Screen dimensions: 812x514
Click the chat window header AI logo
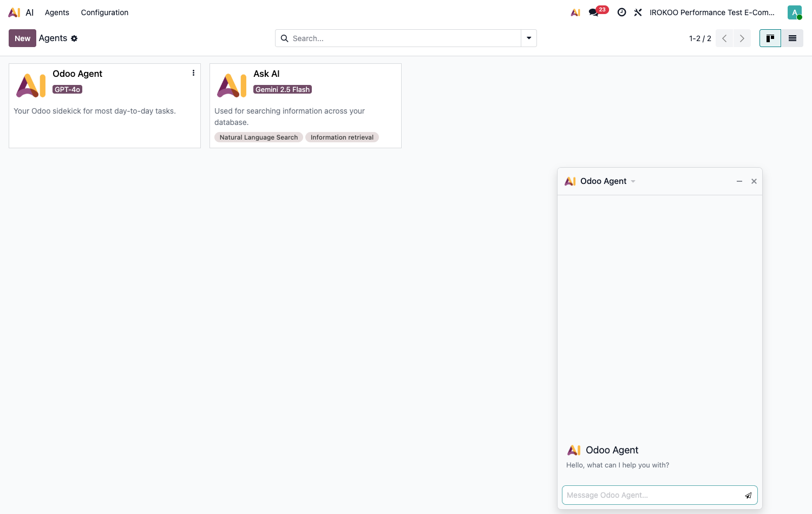click(570, 181)
